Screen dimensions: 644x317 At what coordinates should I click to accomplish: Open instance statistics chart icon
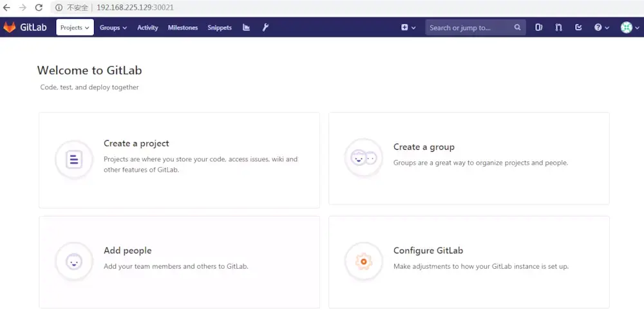[246, 28]
